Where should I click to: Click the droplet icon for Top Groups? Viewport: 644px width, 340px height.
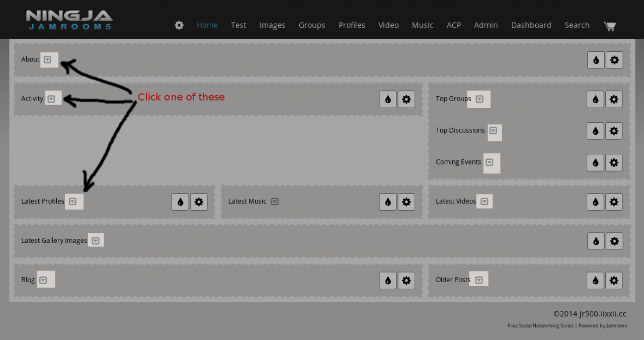coord(595,100)
